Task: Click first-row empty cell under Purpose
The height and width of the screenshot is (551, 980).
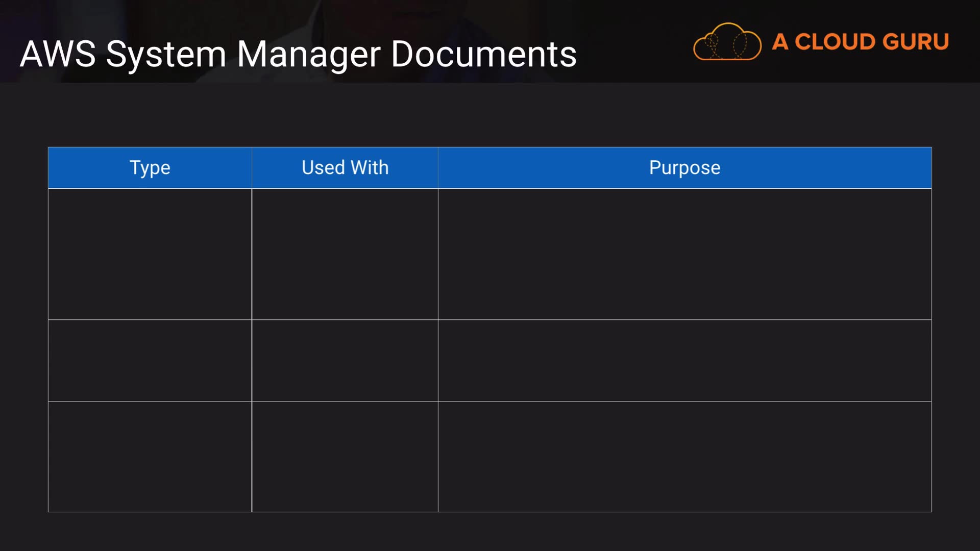Action: point(684,254)
